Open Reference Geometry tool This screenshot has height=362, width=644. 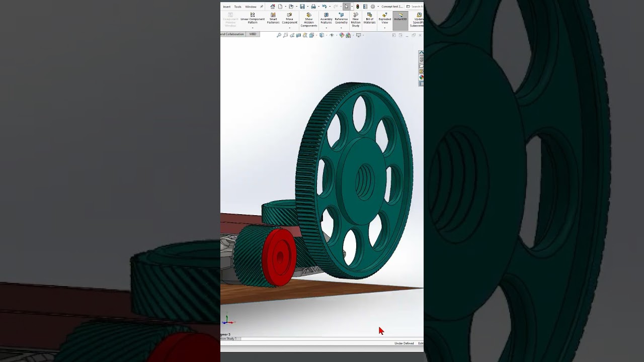(x=341, y=19)
